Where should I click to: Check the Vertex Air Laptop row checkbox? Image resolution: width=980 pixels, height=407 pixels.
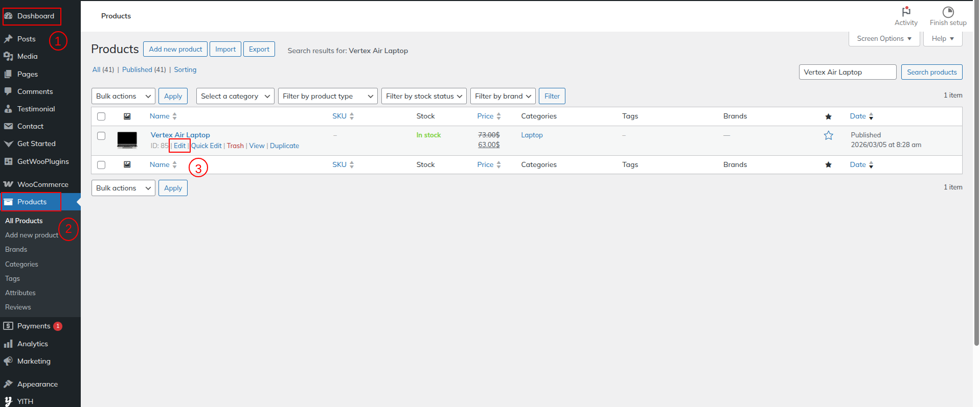pyautogui.click(x=101, y=136)
